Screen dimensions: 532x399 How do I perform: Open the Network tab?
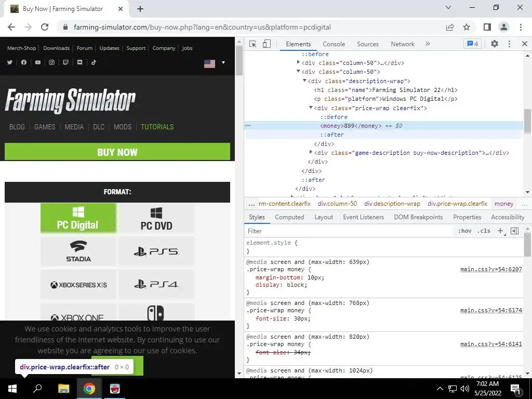coord(403,44)
